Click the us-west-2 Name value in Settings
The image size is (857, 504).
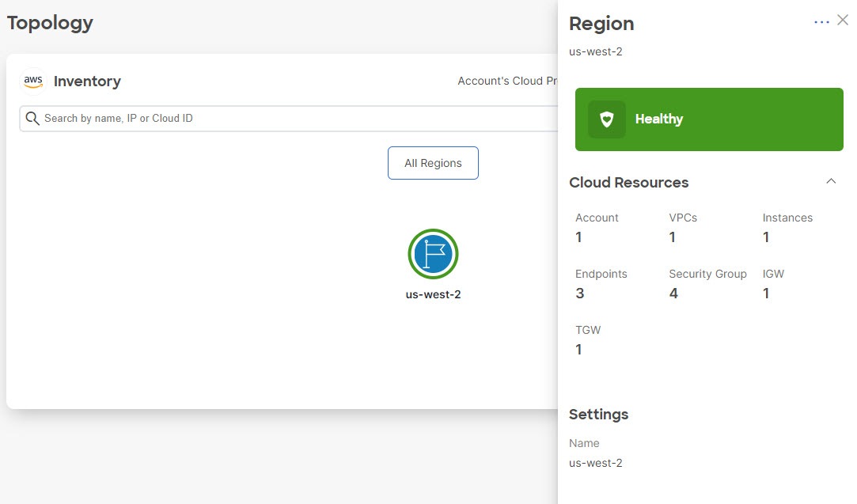pos(596,463)
